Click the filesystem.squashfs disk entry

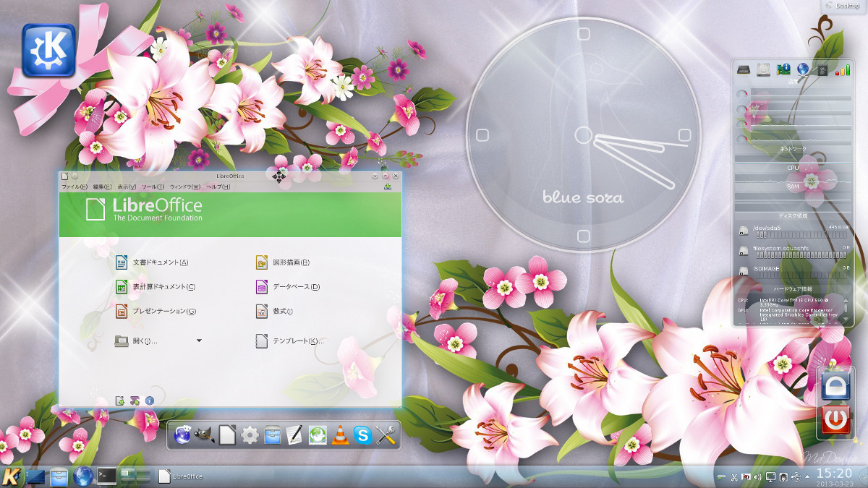793,251
